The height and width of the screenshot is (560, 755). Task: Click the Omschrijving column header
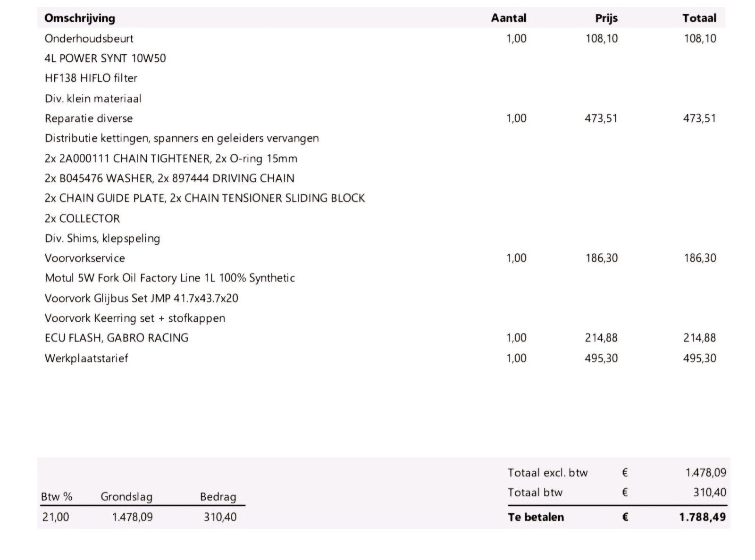click(80, 18)
